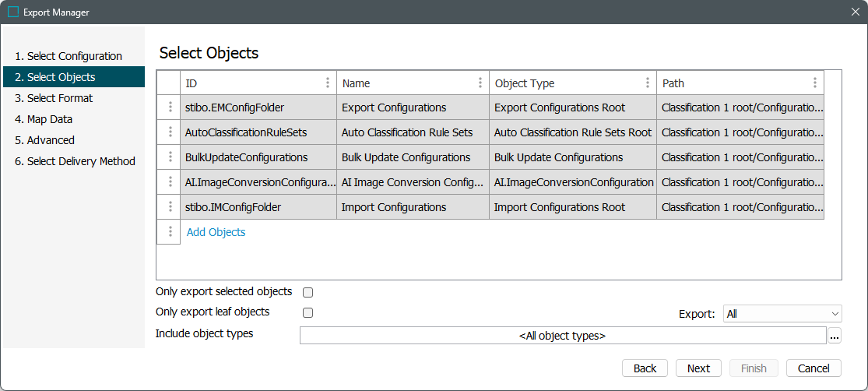Open the Name column options menu

480,83
